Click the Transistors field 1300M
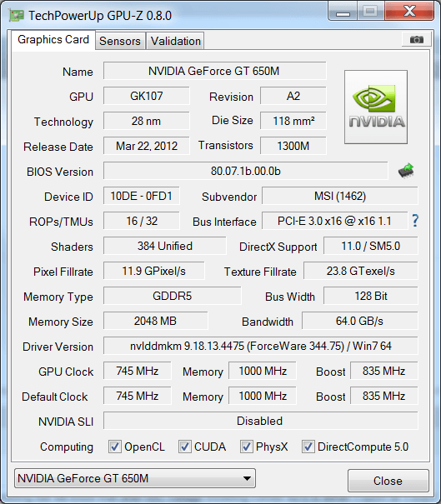 coord(293,146)
